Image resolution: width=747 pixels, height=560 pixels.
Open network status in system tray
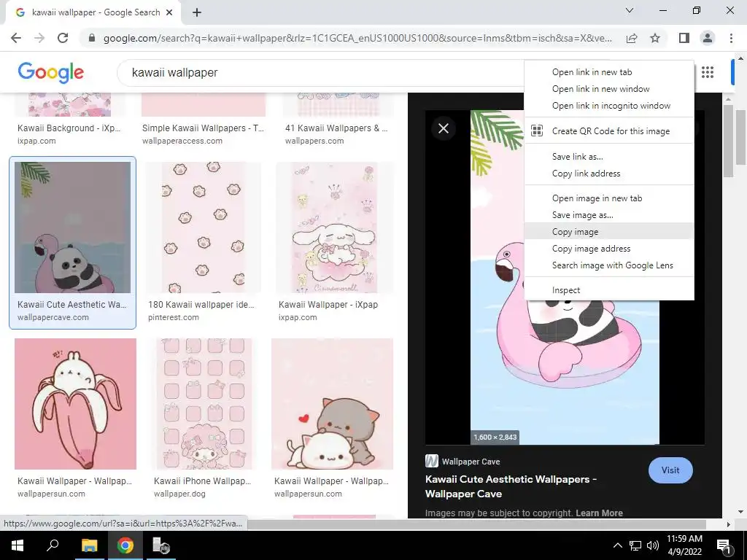pyautogui.click(x=635, y=545)
